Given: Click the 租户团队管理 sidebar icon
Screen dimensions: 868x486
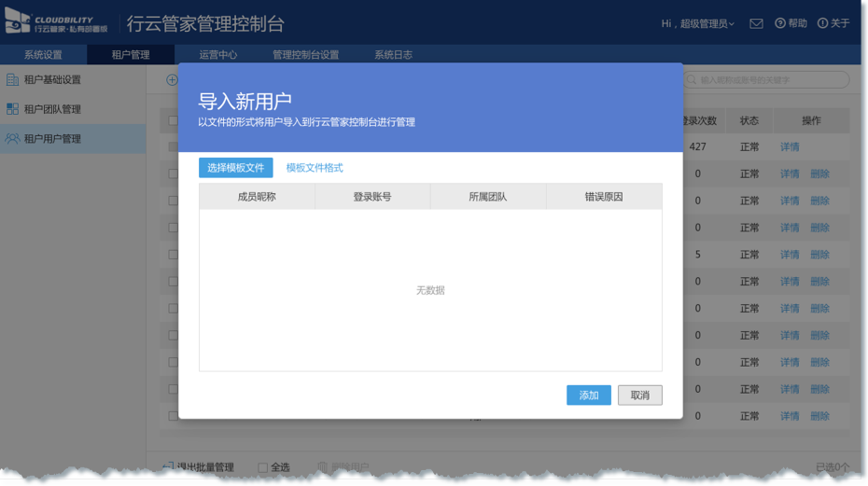Looking at the screenshot, I should 13,109.
